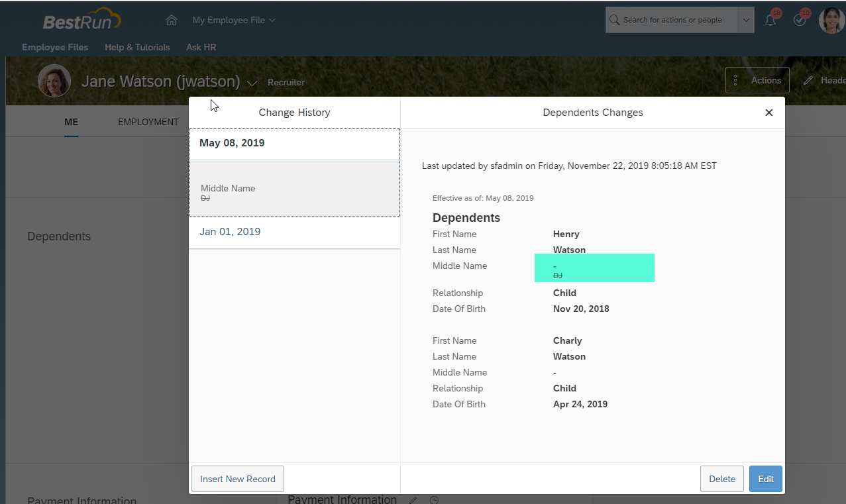Click the Header pencil edit icon
Screen dimensions: 846x504
[808, 80]
